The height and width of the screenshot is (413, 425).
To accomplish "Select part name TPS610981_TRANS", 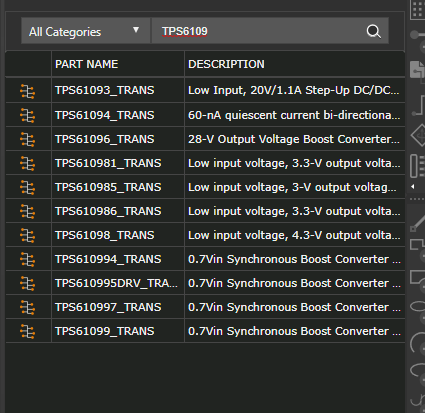I will pos(108,163).
